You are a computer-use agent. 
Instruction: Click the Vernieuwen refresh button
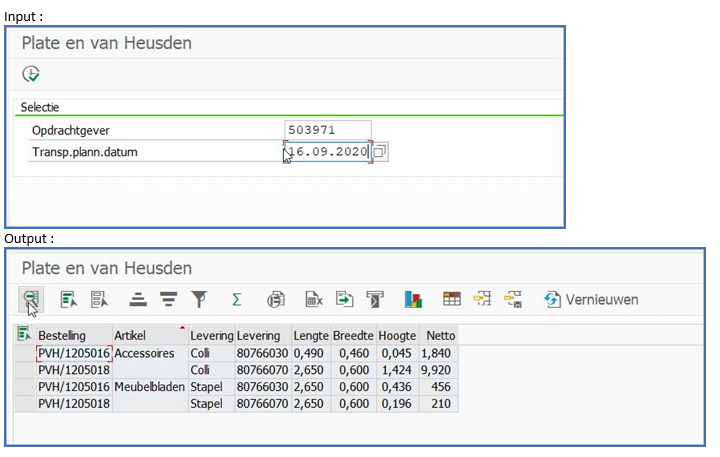coord(591,300)
